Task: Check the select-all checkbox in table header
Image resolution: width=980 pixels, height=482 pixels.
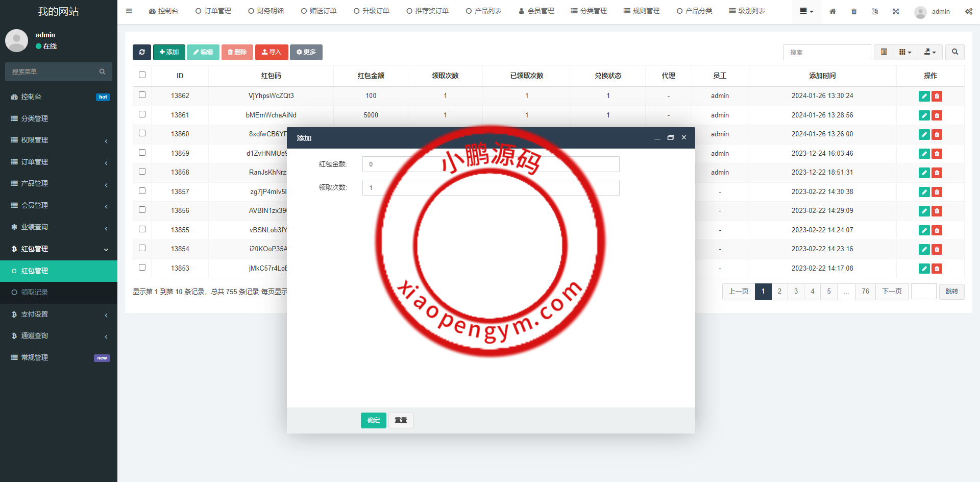Action: coord(142,75)
